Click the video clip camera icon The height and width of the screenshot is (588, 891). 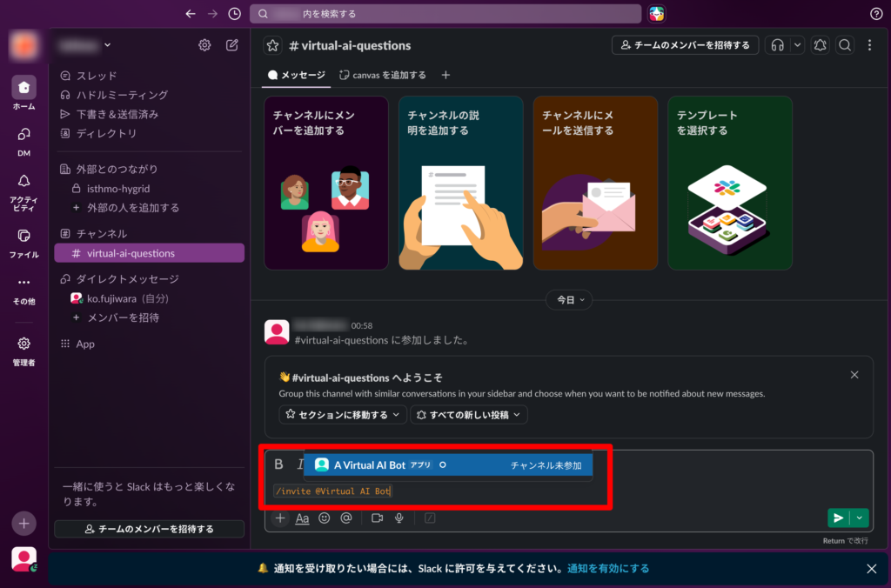378,518
